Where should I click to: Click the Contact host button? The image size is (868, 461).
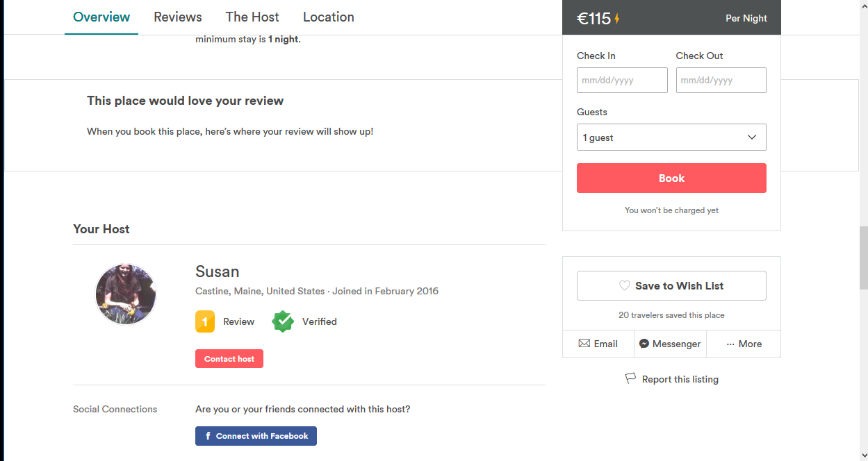point(229,359)
